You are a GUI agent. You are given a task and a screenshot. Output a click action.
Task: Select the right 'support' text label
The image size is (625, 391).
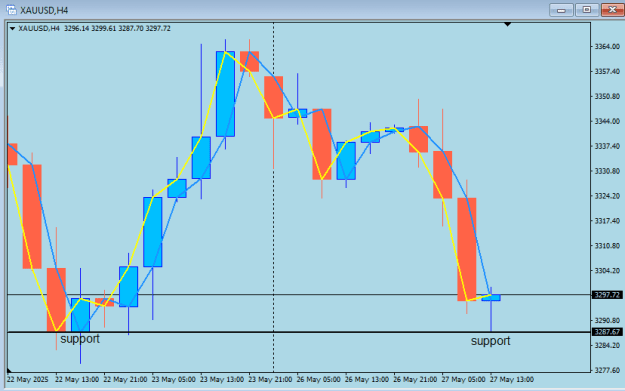[x=491, y=341]
